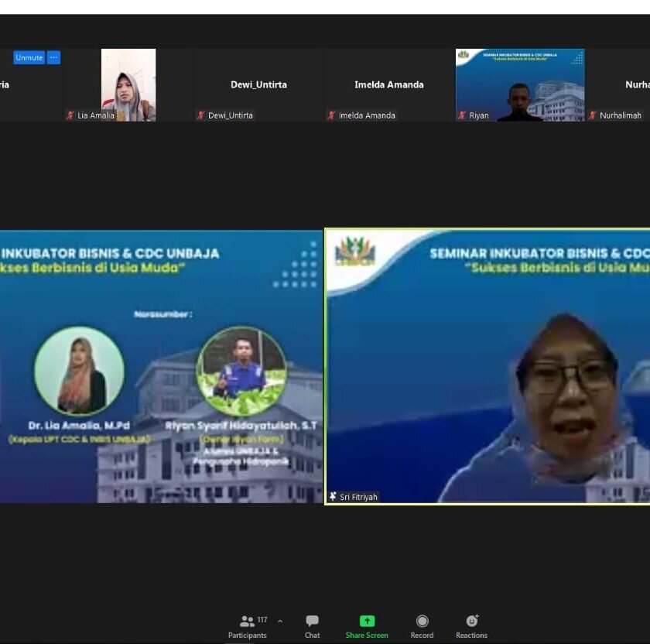Click the shared seminar slide panel

tap(161, 365)
